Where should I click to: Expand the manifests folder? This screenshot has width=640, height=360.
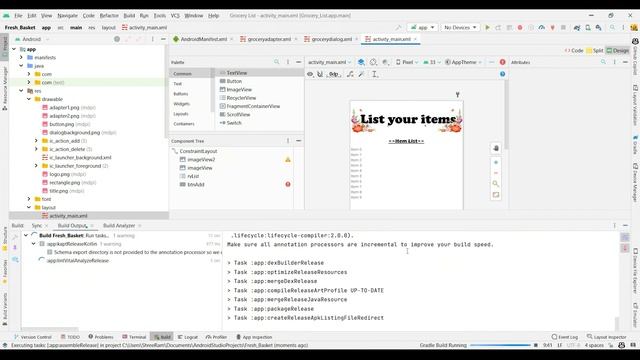coord(21,58)
